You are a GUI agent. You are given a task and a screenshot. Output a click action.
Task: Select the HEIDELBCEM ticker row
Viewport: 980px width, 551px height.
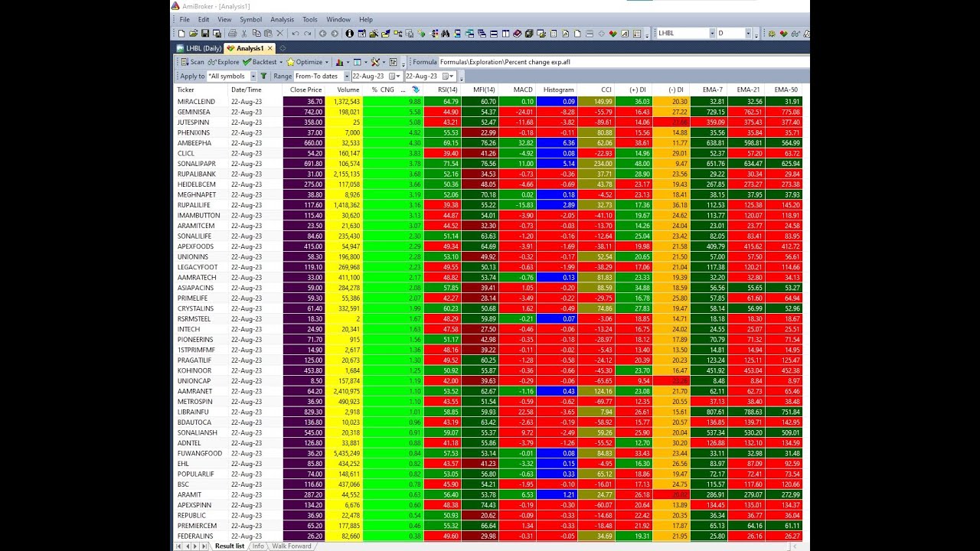(x=490, y=184)
